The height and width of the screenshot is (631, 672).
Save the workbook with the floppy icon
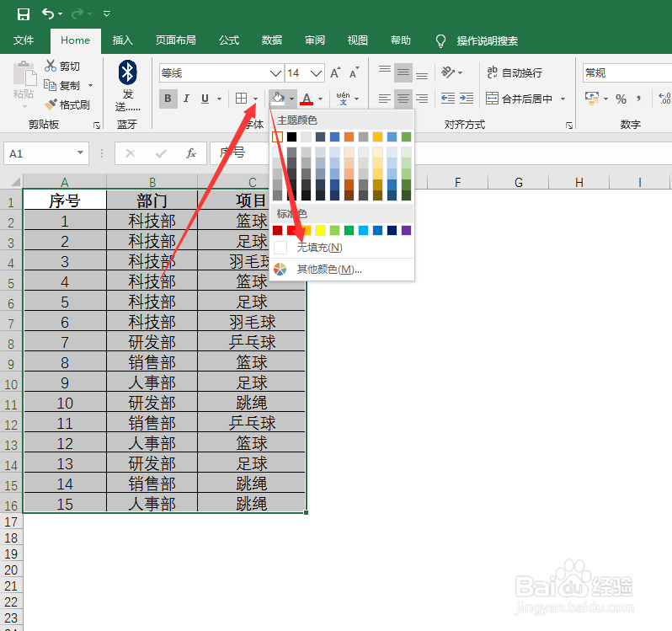23,14
